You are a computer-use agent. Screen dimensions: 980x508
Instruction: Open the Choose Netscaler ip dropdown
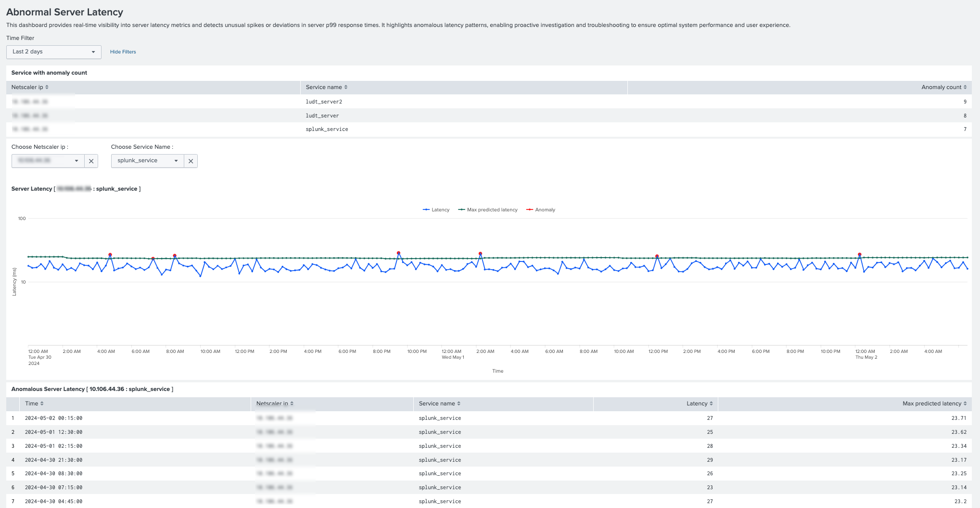(x=48, y=161)
